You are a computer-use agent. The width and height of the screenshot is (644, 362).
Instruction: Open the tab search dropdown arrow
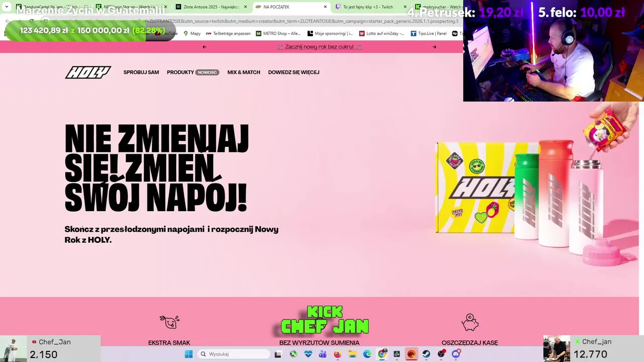click(x=7, y=7)
